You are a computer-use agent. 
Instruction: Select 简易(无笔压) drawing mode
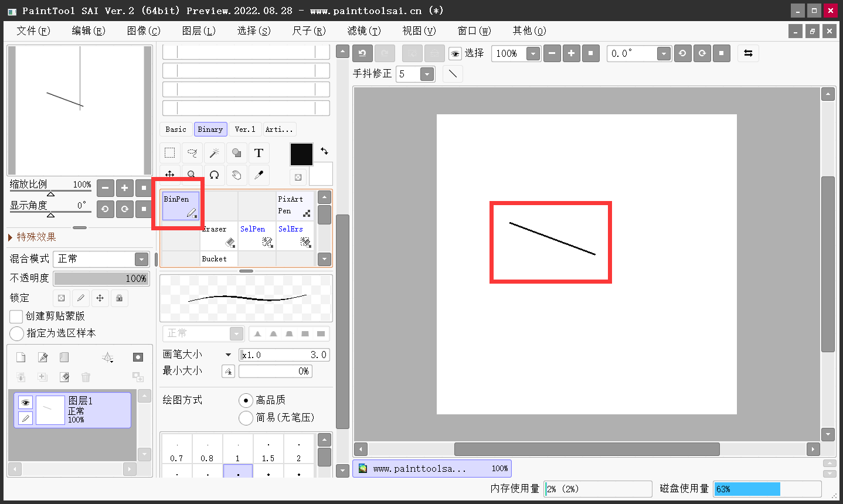[246, 418]
